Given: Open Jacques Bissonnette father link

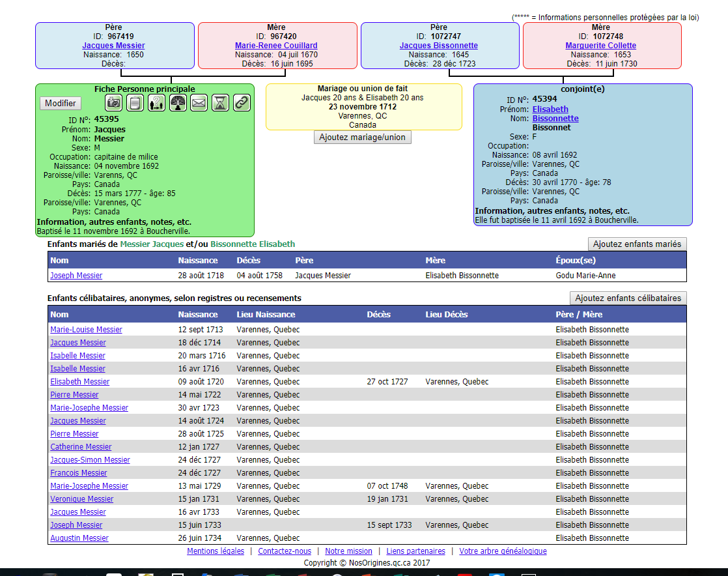Looking at the screenshot, I should pos(439,46).
